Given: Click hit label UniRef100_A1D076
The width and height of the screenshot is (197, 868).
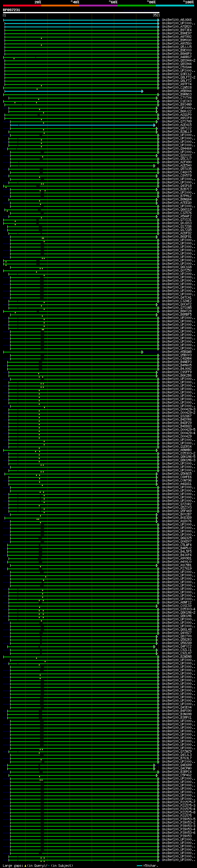Looking at the screenshot, I should click(x=177, y=521).
